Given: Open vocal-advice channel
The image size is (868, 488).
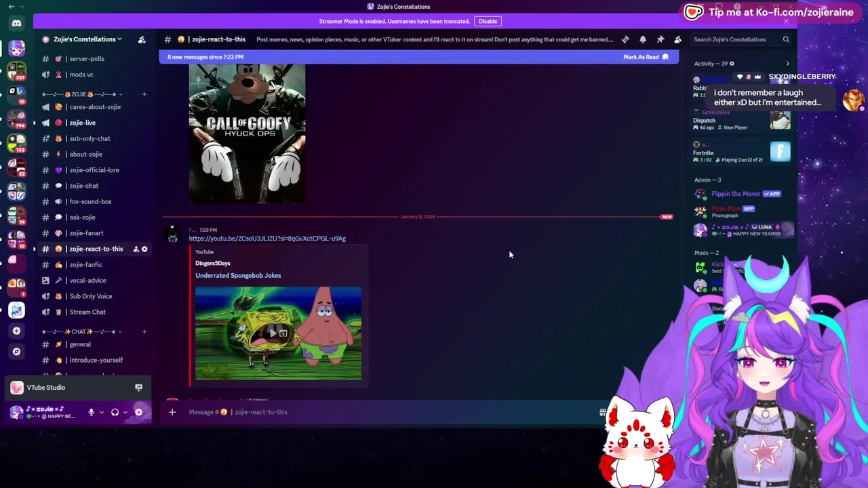Looking at the screenshot, I should point(94,281).
